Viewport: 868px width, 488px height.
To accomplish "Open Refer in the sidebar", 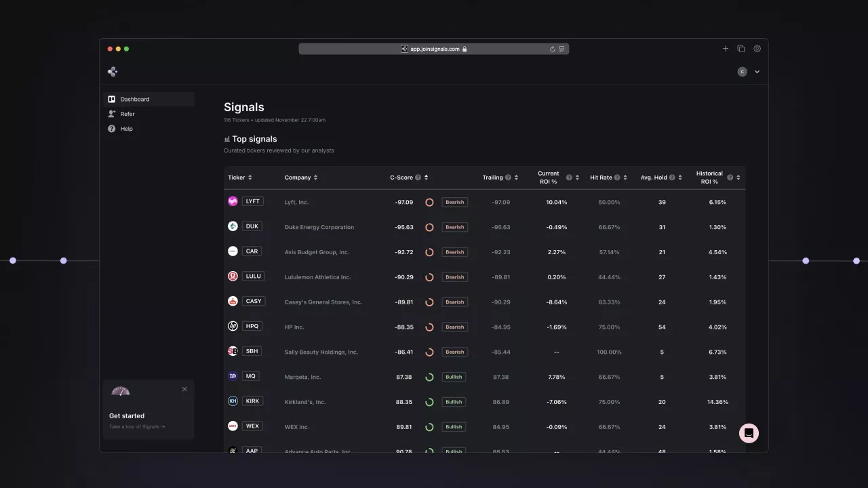I will click(x=127, y=114).
